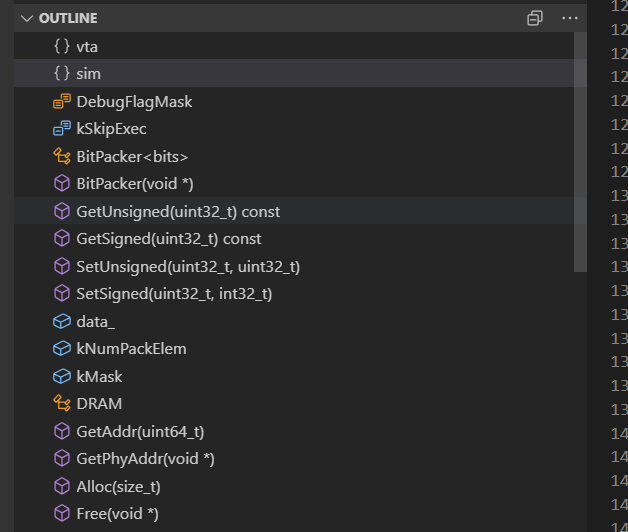Screen dimensions: 628x532
Task: Collapse the OUTLINE section chevron
Action: click(x=27, y=18)
